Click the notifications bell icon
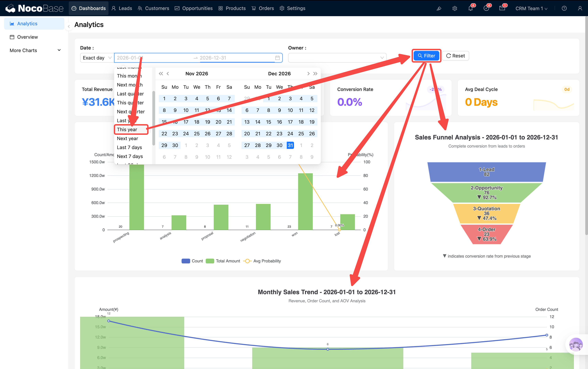 pos(470,8)
